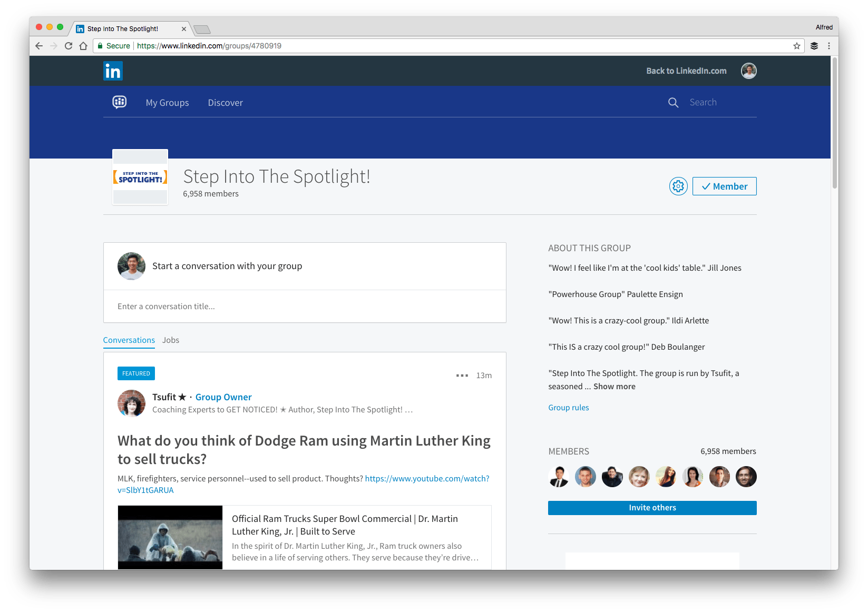Open My Groups navigation item
Viewport: 868px width, 612px height.
(167, 103)
